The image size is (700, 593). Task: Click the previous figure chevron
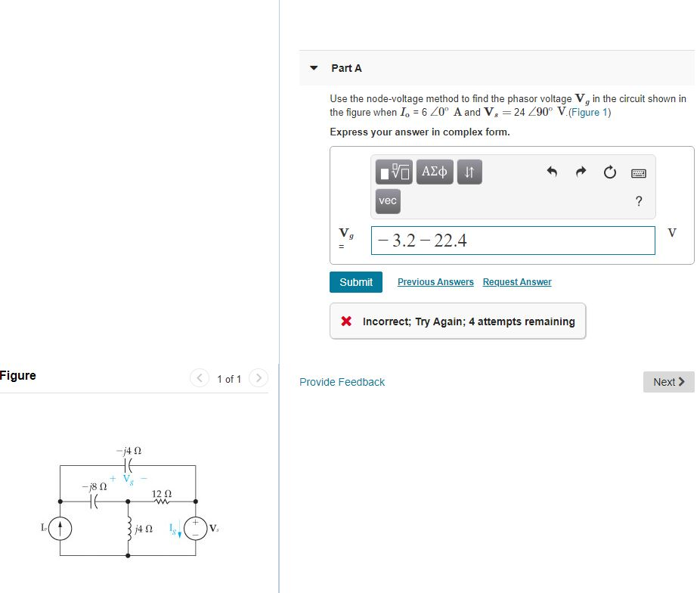click(199, 377)
